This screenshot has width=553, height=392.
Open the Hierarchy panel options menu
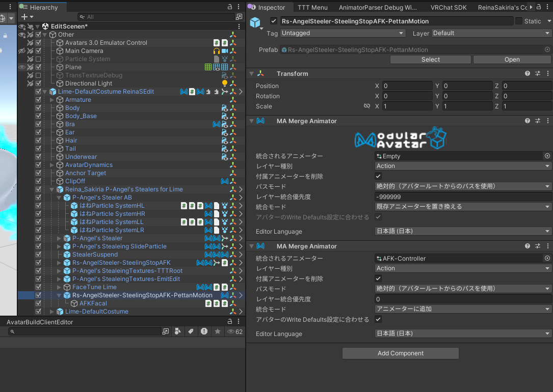(x=239, y=7)
